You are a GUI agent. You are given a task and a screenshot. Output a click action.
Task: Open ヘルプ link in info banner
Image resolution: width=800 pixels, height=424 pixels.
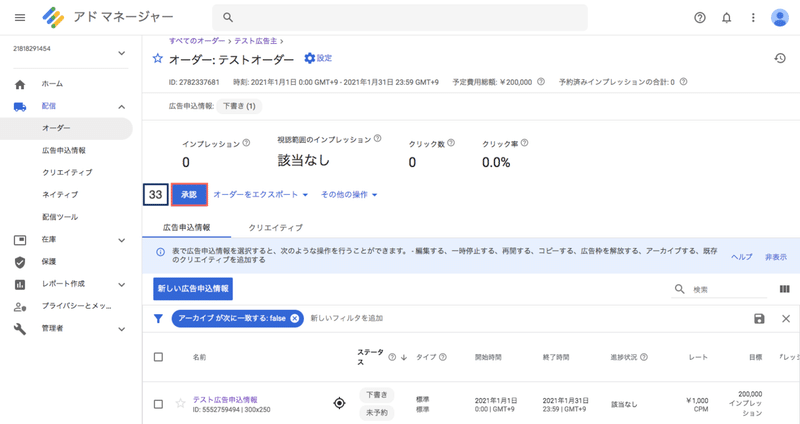(x=742, y=257)
